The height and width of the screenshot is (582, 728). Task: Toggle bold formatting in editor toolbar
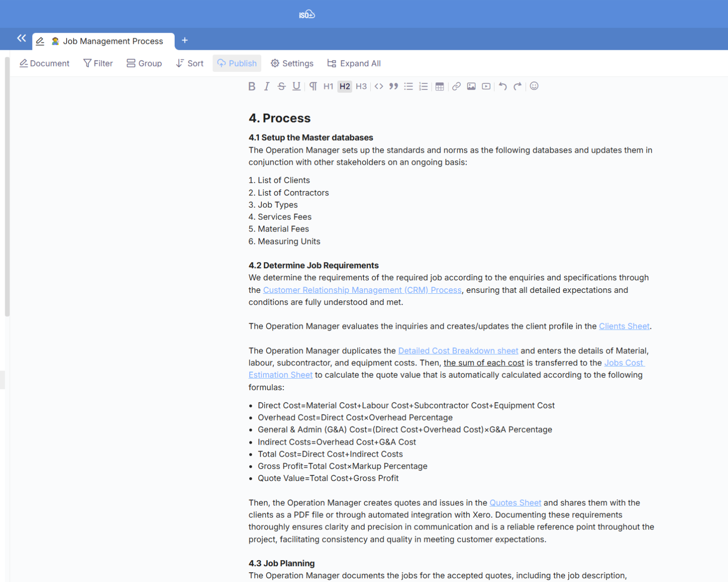[252, 87]
